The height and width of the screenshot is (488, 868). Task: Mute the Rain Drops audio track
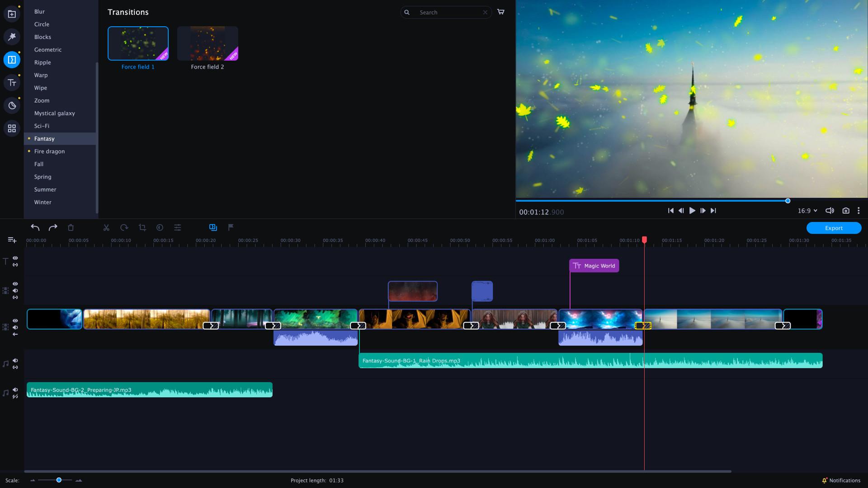tap(15, 360)
